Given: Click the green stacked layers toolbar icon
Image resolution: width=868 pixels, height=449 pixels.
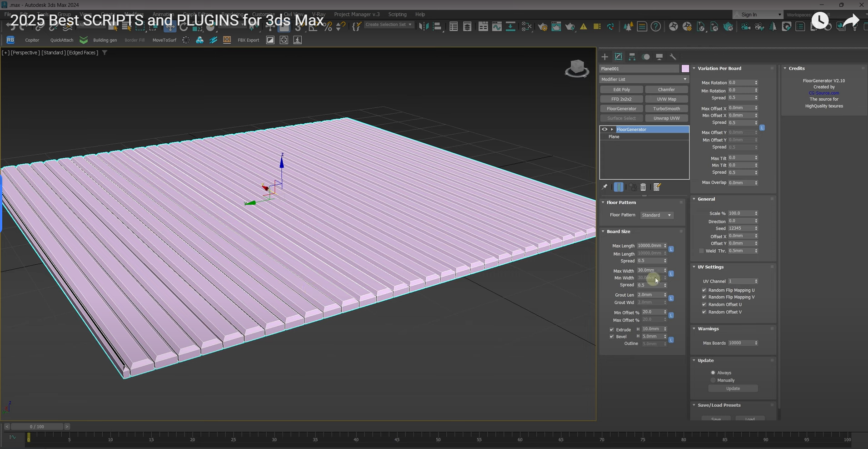Looking at the screenshot, I should click(x=84, y=40).
